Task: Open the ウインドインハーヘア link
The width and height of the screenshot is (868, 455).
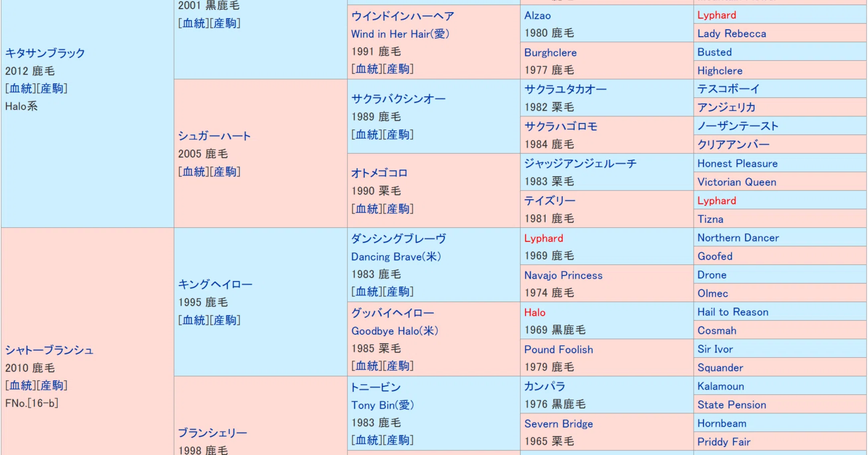Action: 402,16
